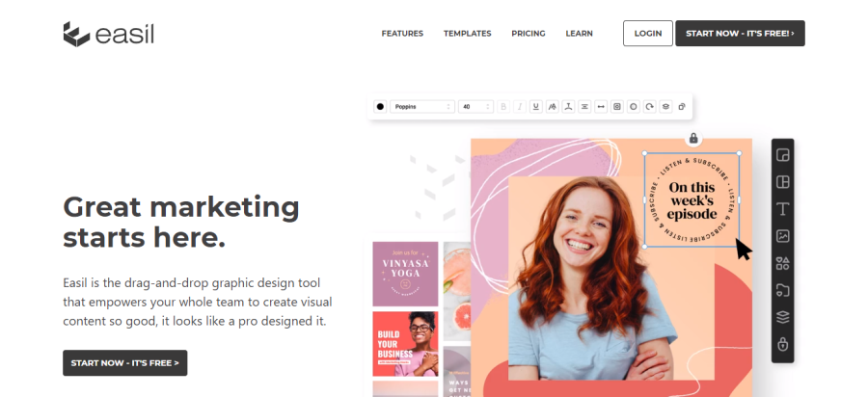868x397 pixels.
Task: Click the lock icon above the design
Action: pyautogui.click(x=693, y=138)
